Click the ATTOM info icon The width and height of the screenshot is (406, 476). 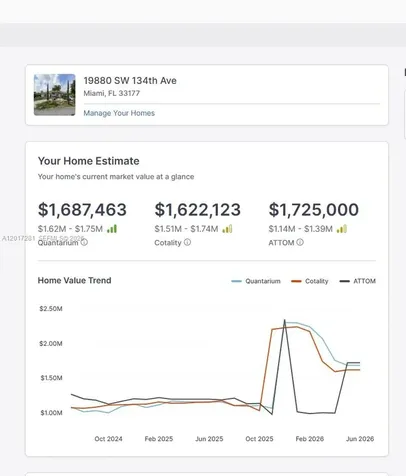point(300,242)
